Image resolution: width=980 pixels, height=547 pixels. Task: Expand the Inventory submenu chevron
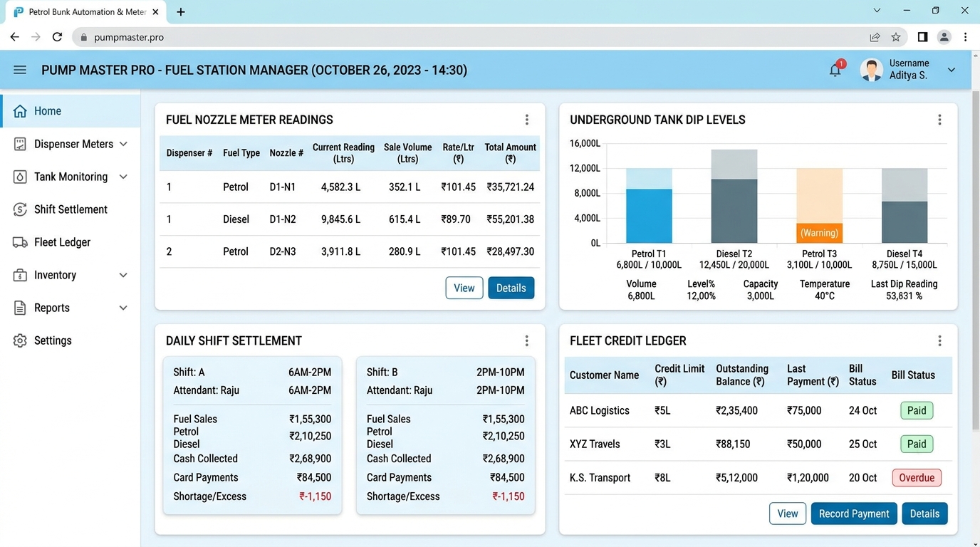pyautogui.click(x=123, y=275)
